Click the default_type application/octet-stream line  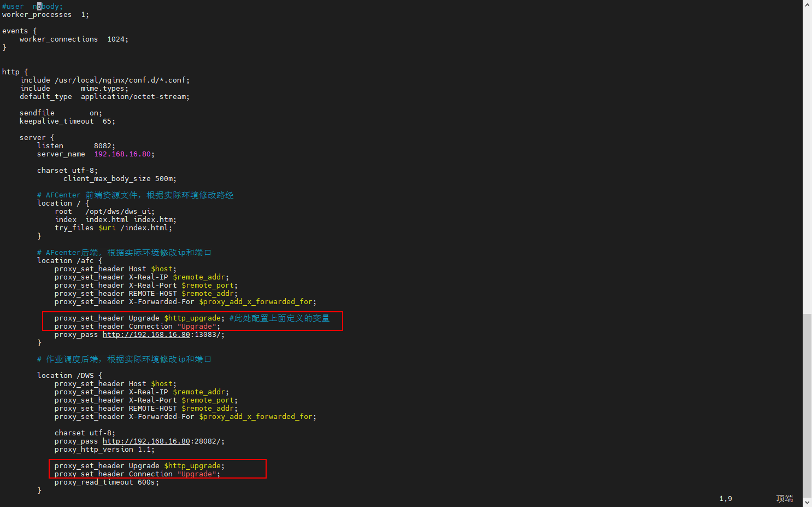pyautogui.click(x=104, y=97)
